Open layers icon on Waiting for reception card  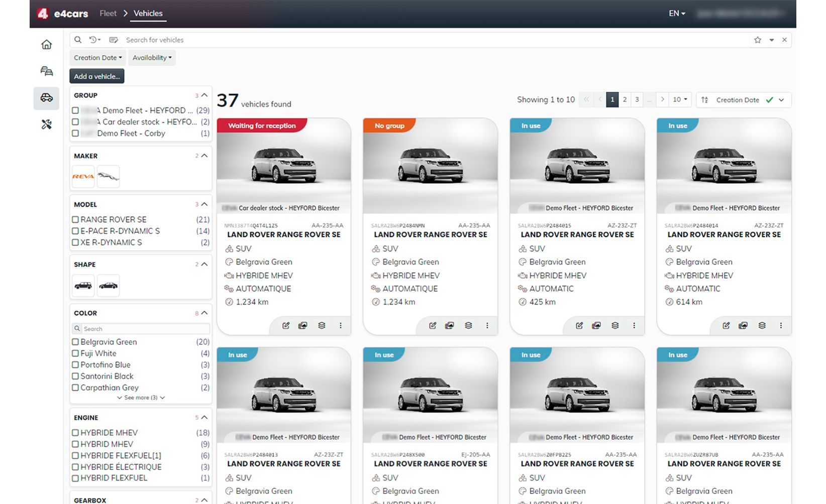click(322, 325)
